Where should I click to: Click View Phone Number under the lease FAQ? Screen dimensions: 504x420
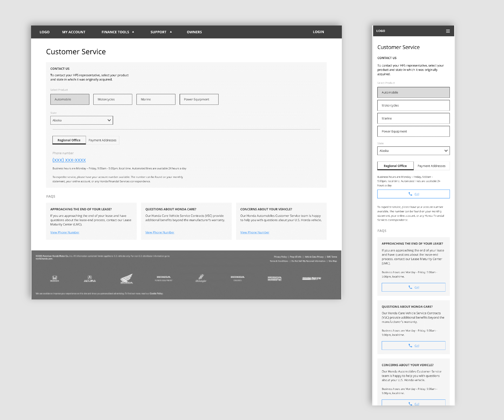click(x=65, y=232)
